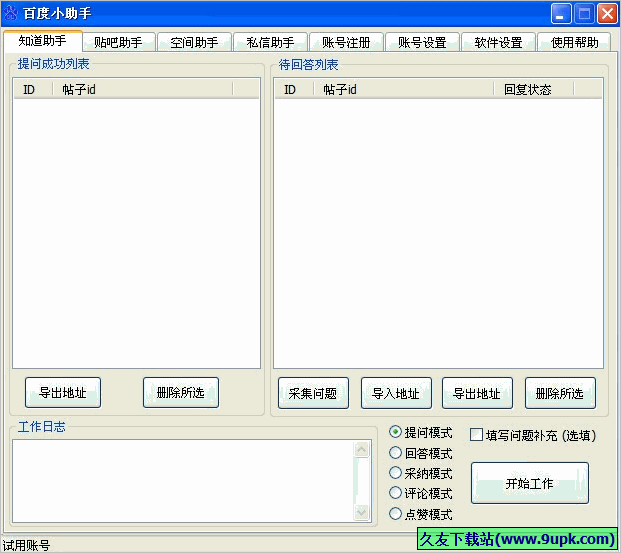Open the 账号注册 tab
Viewport: 621px width, 553px height.
click(347, 42)
